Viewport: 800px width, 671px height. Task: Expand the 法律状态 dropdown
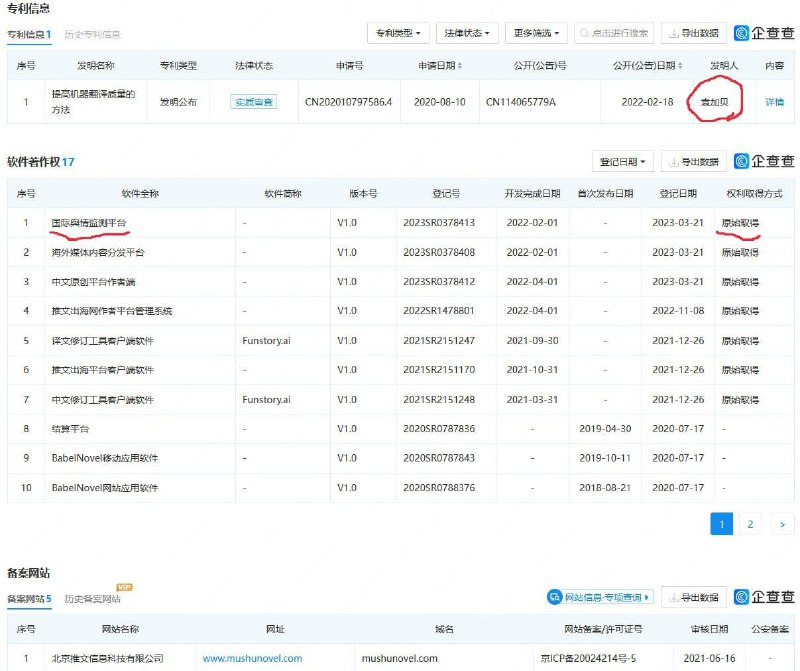click(467, 33)
